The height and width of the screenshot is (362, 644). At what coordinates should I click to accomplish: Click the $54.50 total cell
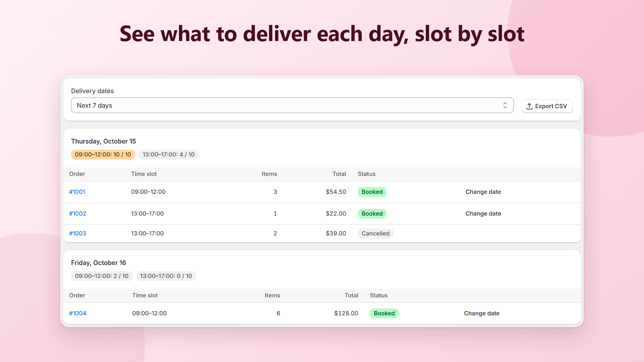[x=336, y=192]
